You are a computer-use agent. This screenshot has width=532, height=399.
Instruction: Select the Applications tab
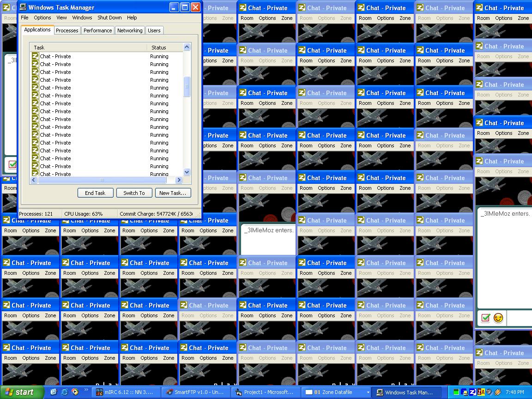click(x=37, y=30)
